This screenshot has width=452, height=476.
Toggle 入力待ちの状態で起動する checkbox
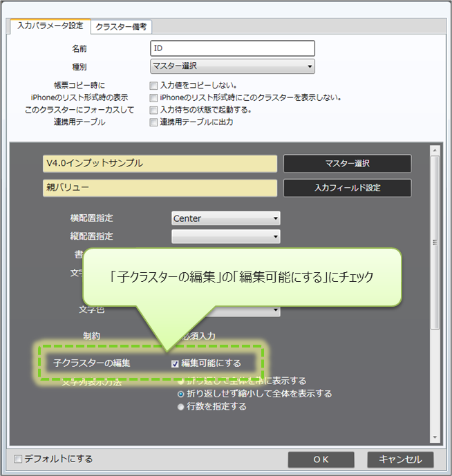point(153,110)
